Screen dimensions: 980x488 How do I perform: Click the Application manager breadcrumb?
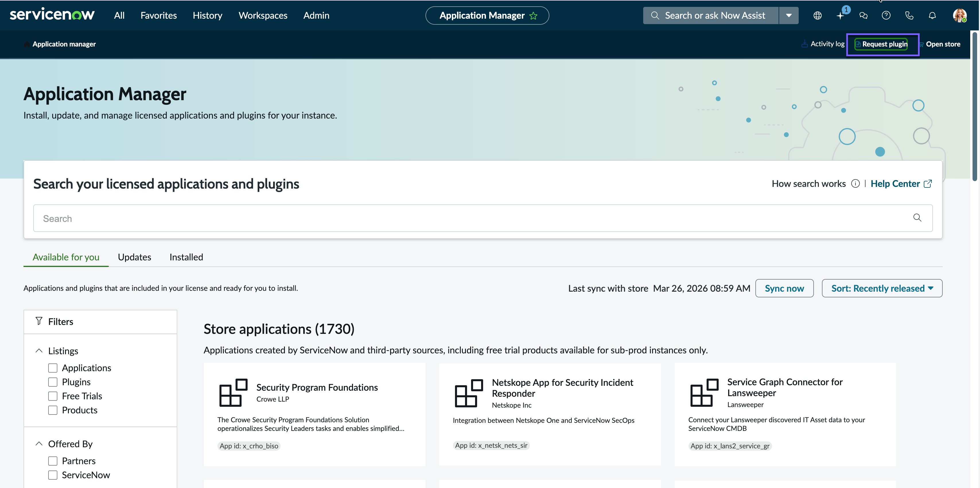(x=64, y=44)
